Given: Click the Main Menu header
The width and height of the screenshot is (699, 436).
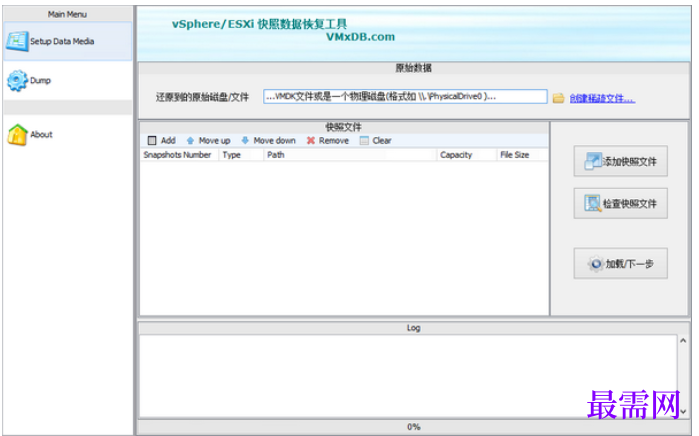Looking at the screenshot, I should 67,14.
